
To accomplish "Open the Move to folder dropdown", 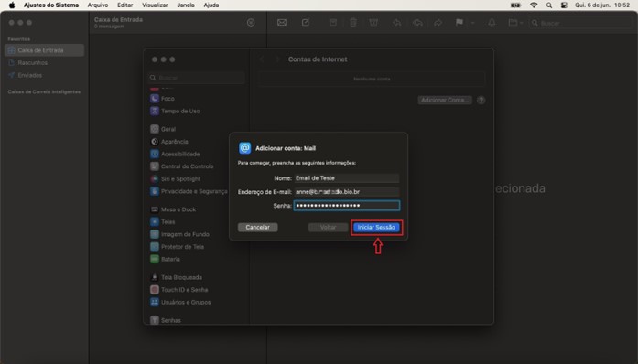I will point(515,23).
